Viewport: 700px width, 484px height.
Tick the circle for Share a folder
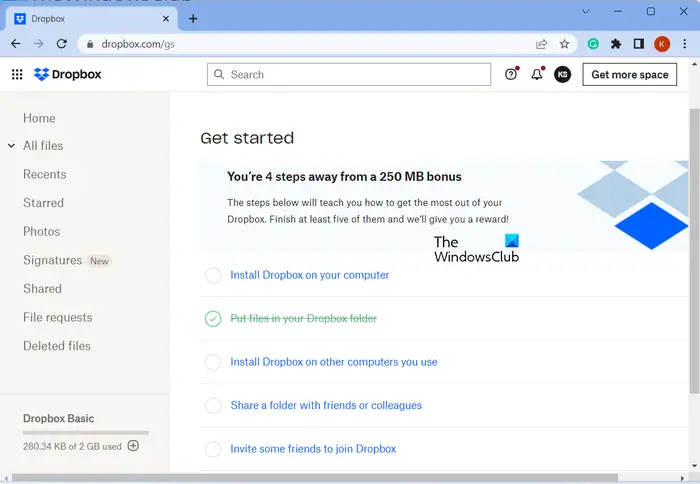tap(213, 405)
